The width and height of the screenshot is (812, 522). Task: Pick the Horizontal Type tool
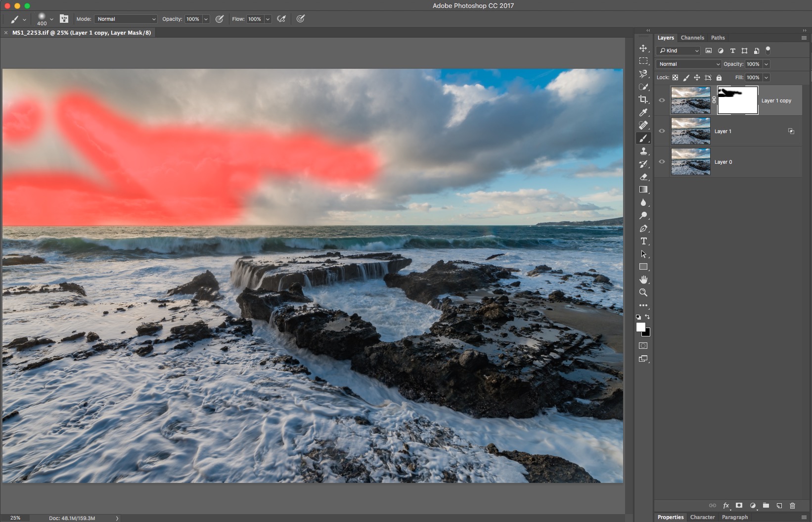[643, 241]
